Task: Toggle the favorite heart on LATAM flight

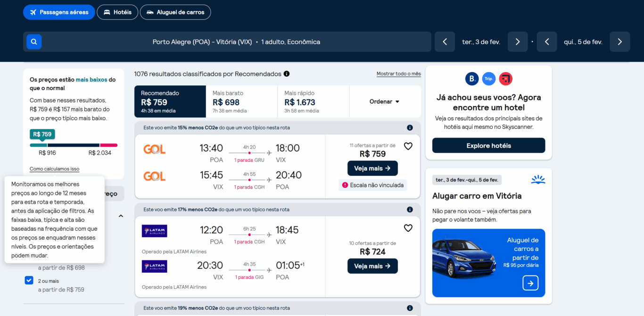Action: coord(408,228)
